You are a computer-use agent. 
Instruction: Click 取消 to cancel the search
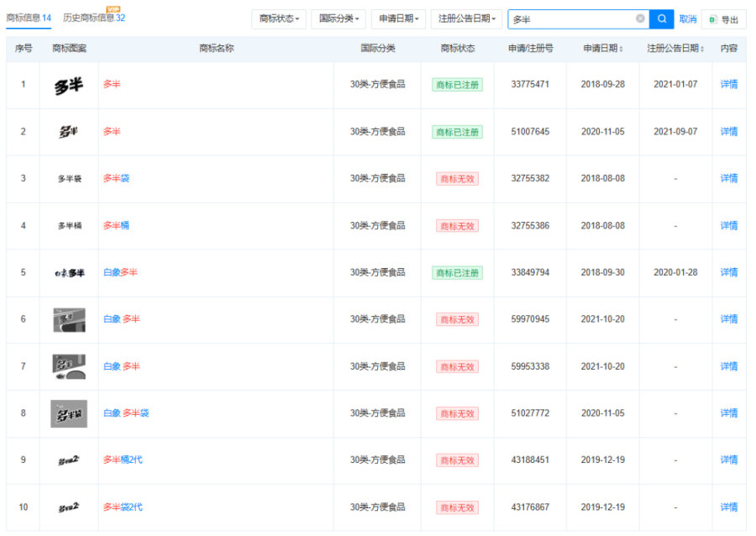[x=688, y=18]
